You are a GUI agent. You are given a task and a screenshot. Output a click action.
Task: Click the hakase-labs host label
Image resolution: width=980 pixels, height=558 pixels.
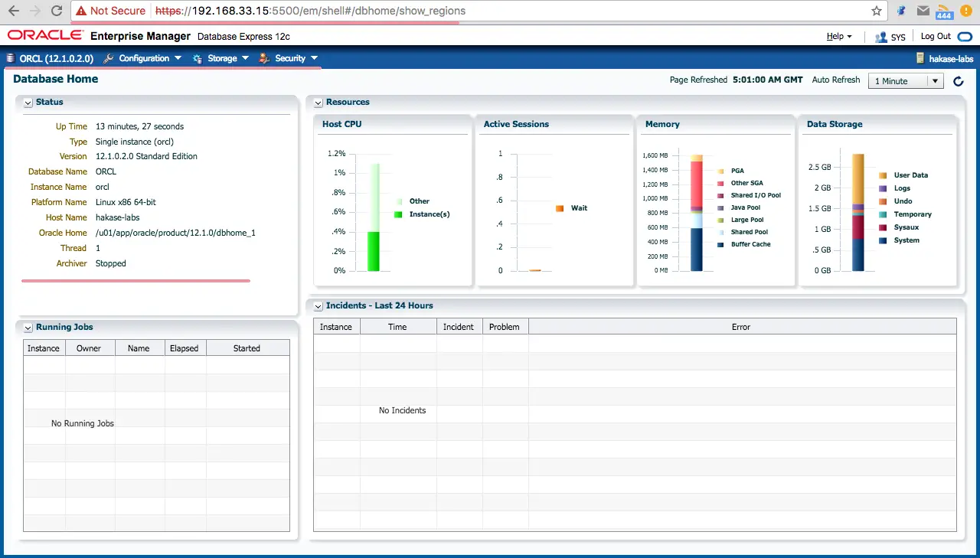click(951, 58)
